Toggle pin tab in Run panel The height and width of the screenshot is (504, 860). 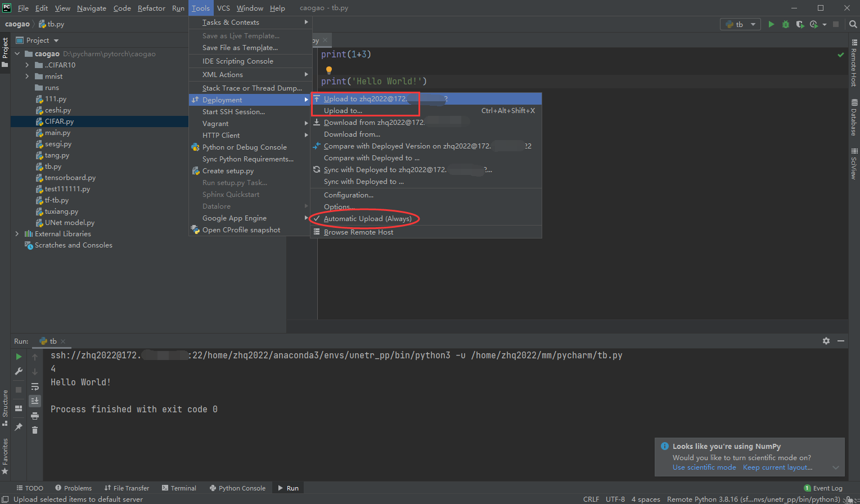(x=19, y=426)
